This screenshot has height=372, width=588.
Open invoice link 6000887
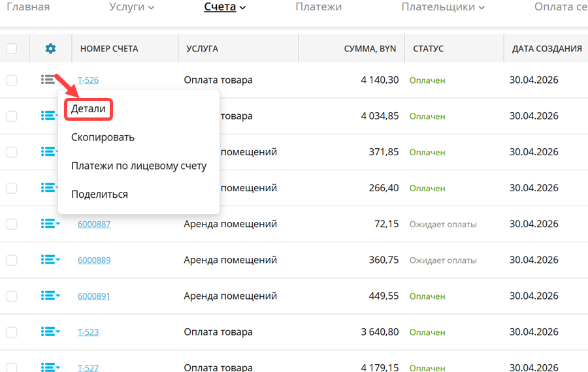point(94,224)
